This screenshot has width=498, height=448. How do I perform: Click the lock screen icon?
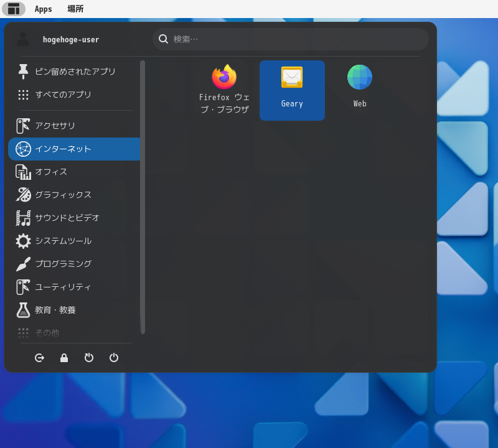(64, 358)
